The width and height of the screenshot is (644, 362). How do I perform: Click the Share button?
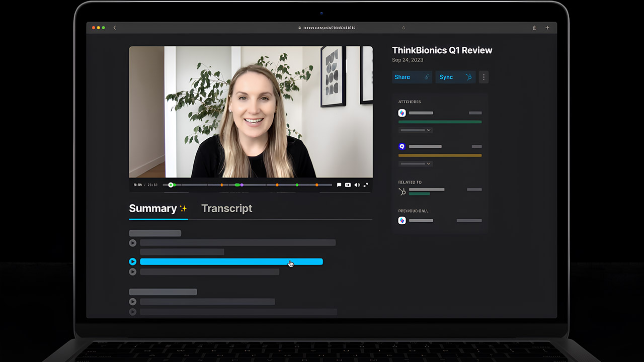coord(412,77)
